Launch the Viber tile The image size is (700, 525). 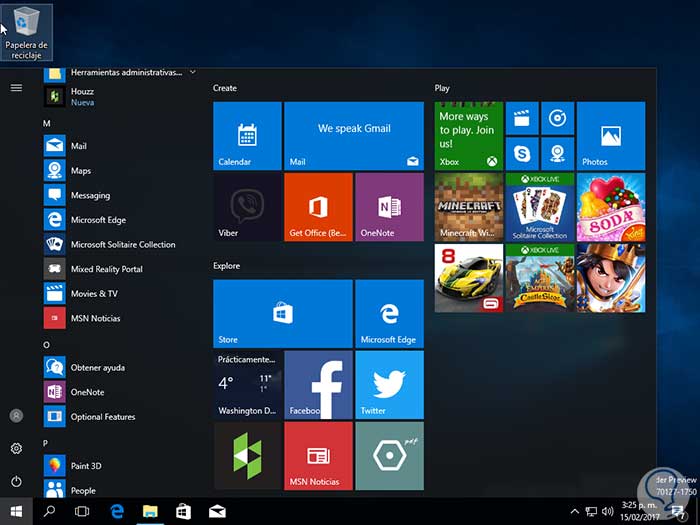[x=247, y=206]
